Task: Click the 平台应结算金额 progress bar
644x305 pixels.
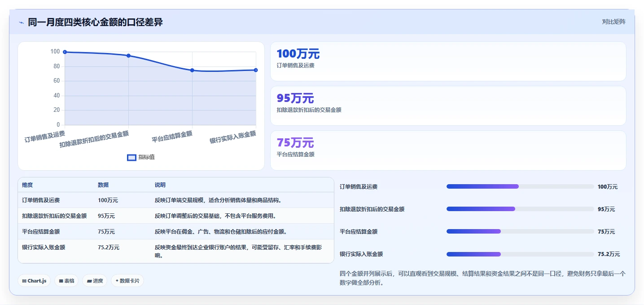Action: (x=520, y=231)
